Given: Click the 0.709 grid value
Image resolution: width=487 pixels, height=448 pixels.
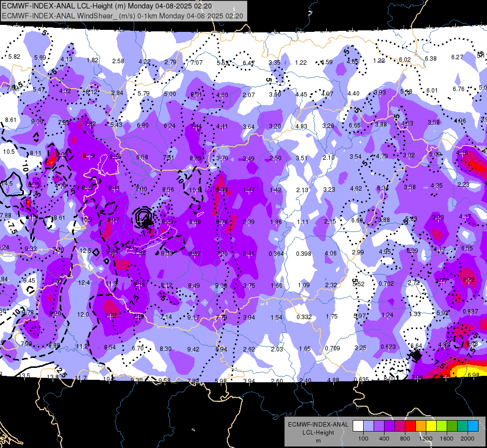Looking at the screenshot, I should click(332, 348).
